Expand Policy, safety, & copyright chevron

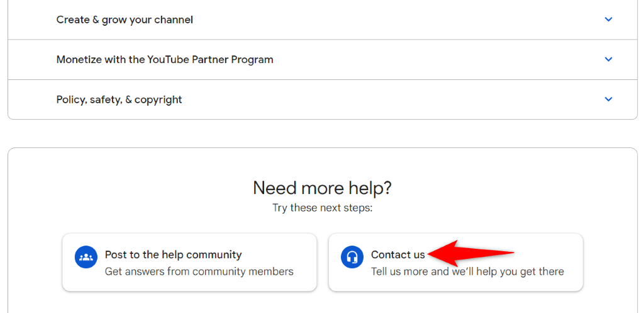tap(608, 100)
